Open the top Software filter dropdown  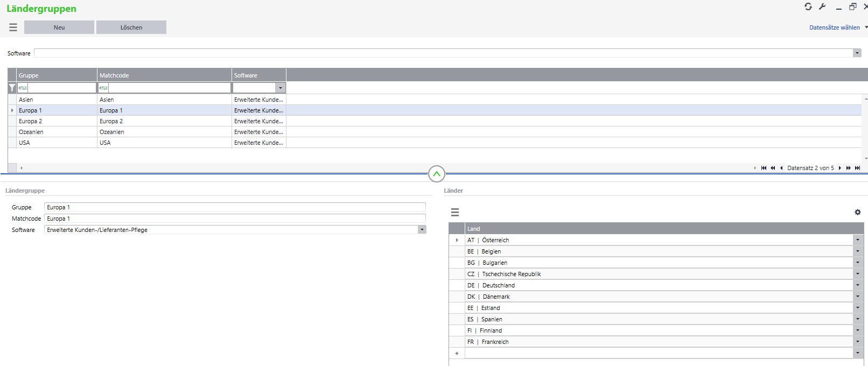(x=856, y=53)
